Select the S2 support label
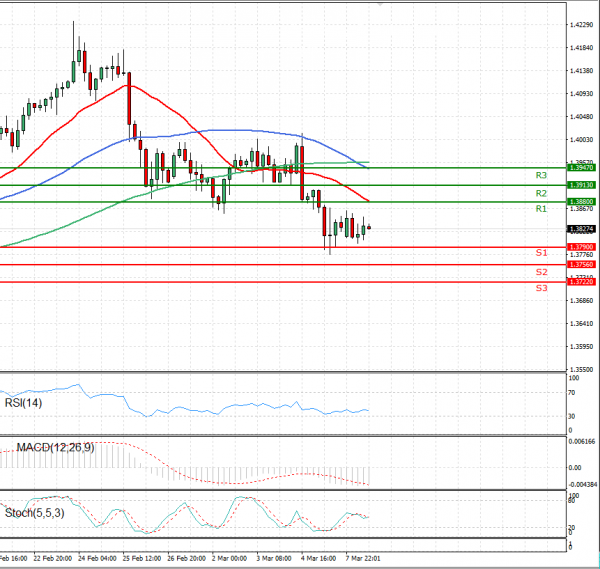The width and height of the screenshot is (600, 569). coord(541,272)
